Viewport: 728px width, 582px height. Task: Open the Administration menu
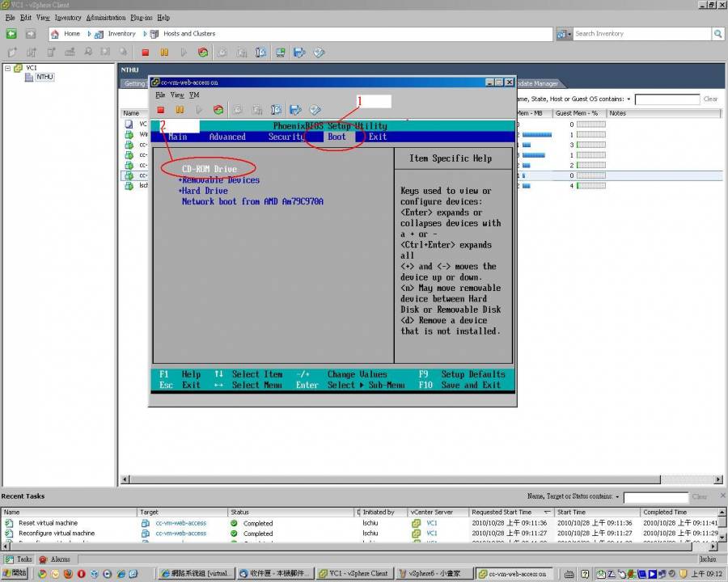(106, 17)
